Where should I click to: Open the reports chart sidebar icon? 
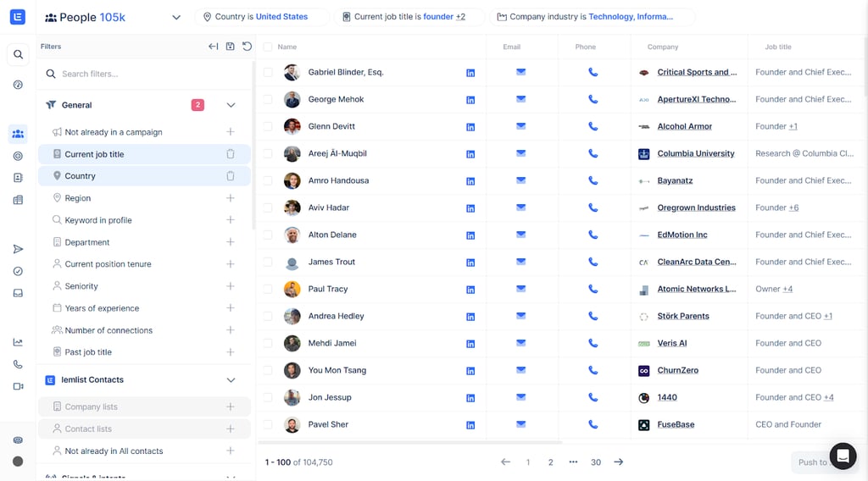coord(18,342)
